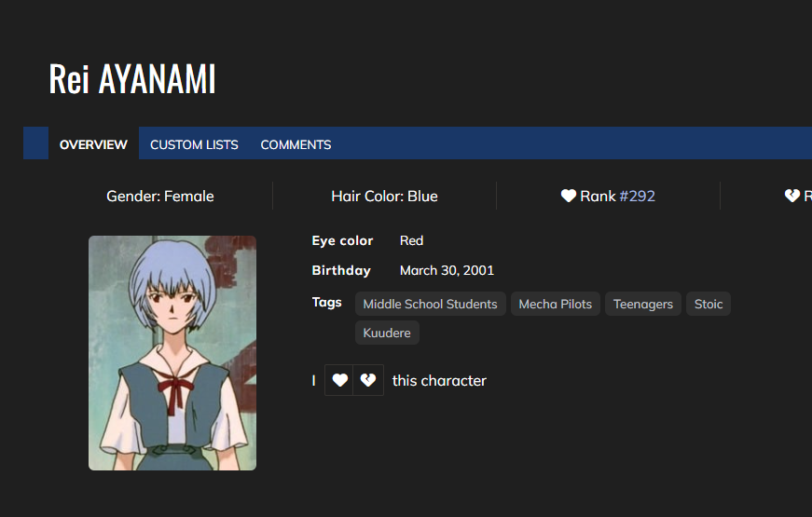
Task: Click the Rei AYANAMI page title
Action: tap(132, 79)
